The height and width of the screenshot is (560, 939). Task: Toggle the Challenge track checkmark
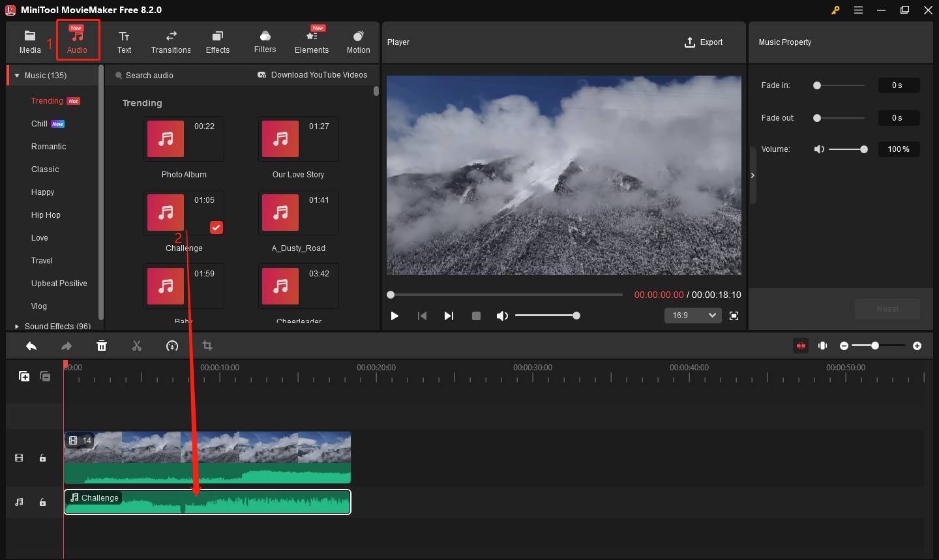tap(216, 228)
